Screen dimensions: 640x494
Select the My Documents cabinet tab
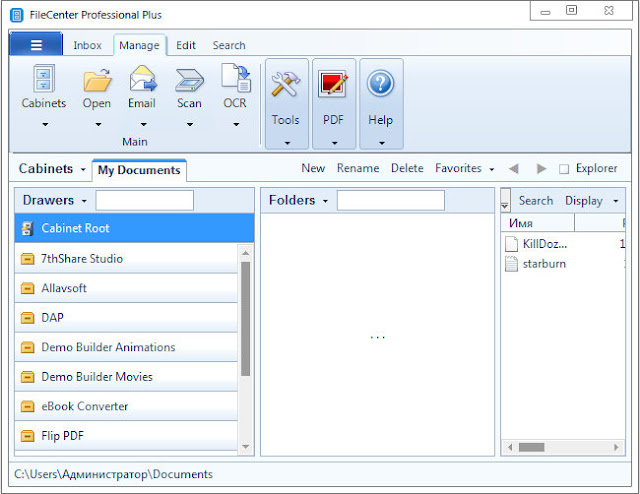pyautogui.click(x=139, y=170)
